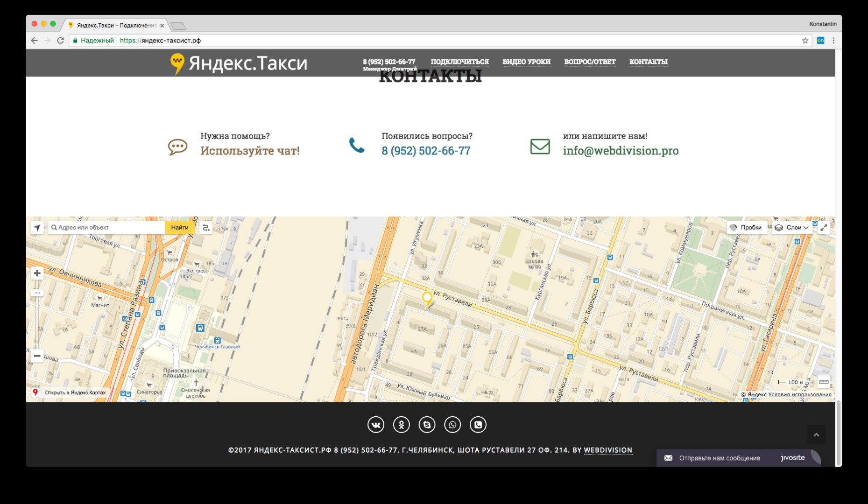Zoom out the map with minus button

tap(37, 356)
